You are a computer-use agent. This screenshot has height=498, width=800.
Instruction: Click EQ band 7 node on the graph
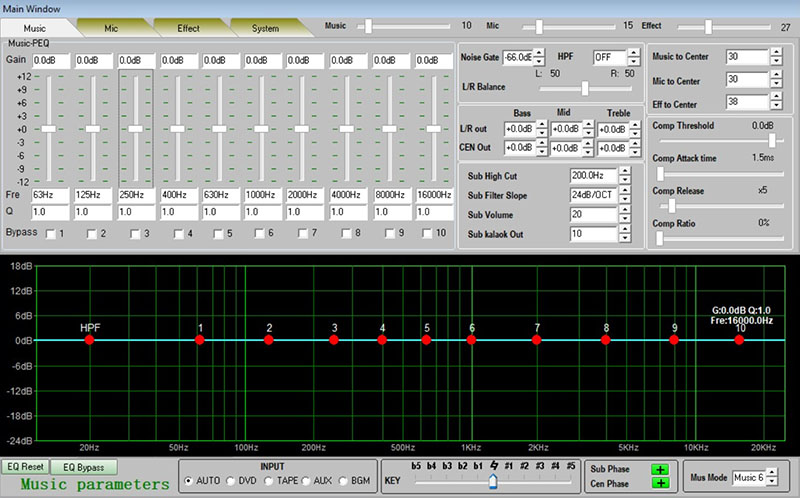537,340
